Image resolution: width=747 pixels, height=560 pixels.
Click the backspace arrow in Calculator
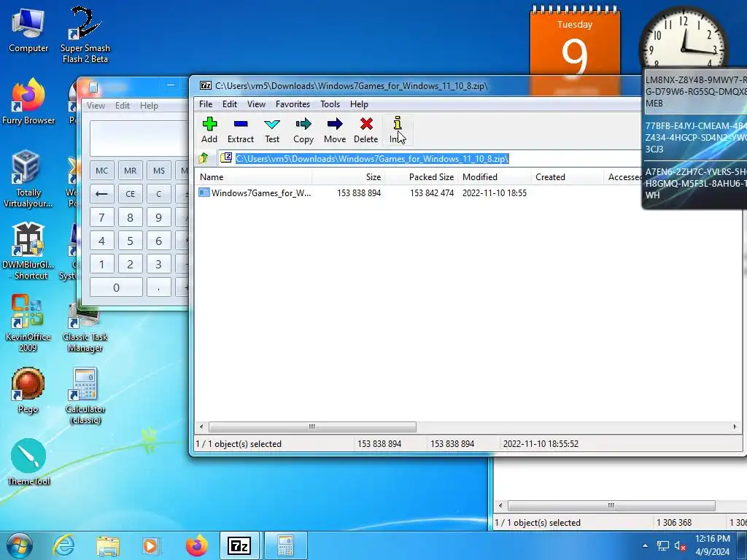(x=101, y=194)
